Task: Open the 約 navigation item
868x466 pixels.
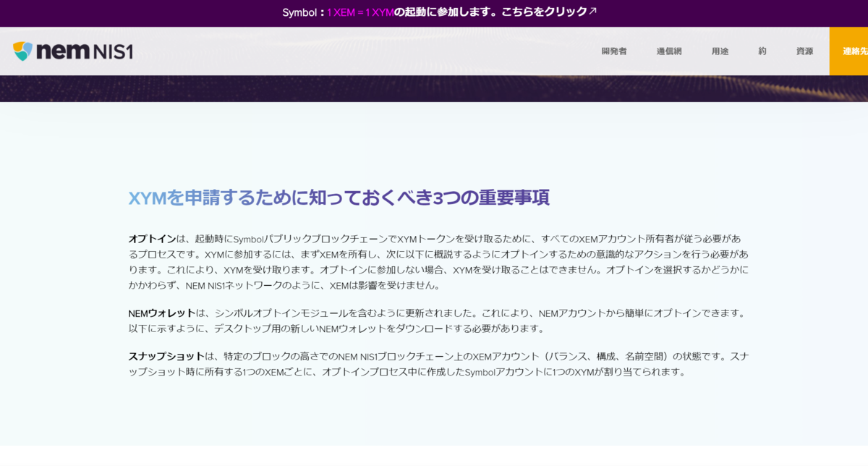Action: pos(762,51)
